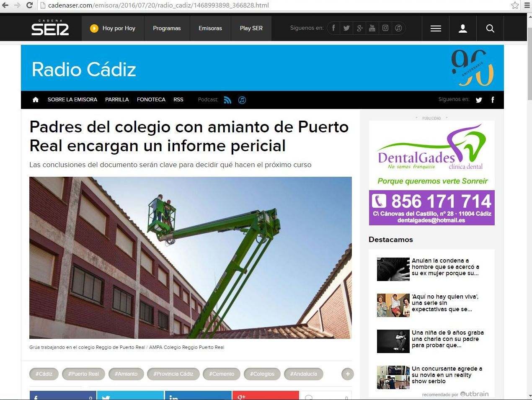Click the Instagram icon in top header
This screenshot has width=532, height=400.
pos(385,28)
